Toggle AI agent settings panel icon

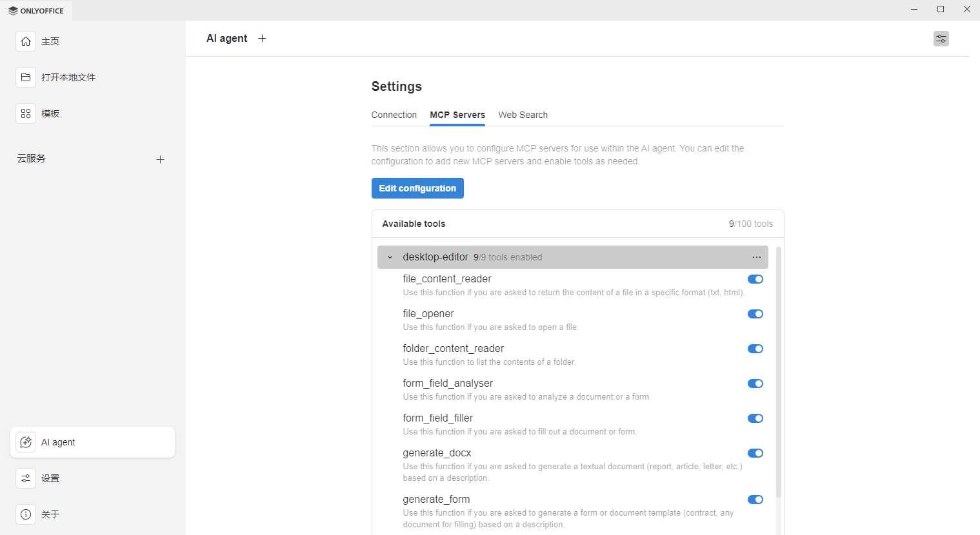(941, 39)
